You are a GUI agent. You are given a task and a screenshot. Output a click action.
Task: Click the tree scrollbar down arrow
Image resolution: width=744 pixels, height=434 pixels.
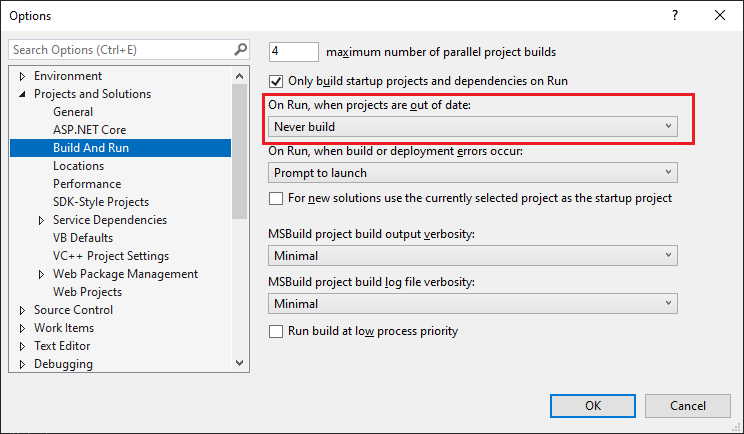click(240, 363)
